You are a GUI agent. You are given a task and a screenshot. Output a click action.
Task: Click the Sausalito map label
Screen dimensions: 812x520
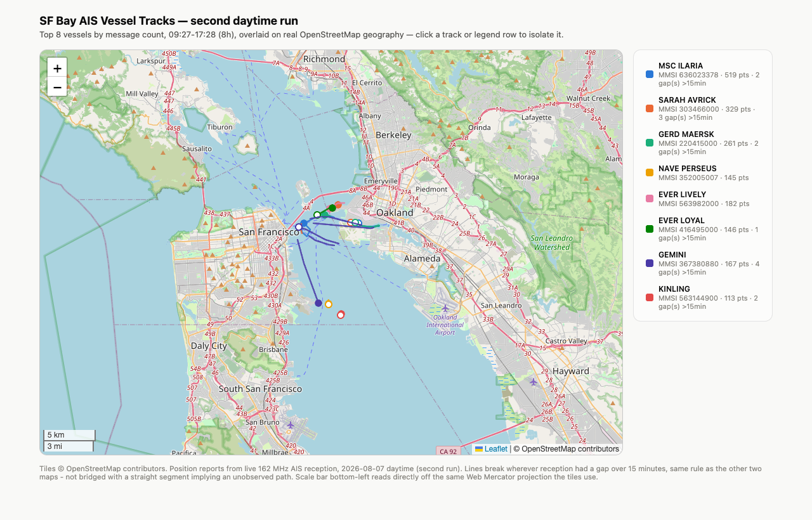point(197,148)
